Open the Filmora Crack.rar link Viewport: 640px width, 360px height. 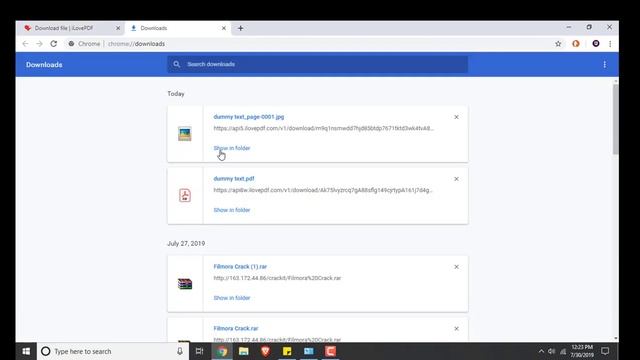coord(236,328)
